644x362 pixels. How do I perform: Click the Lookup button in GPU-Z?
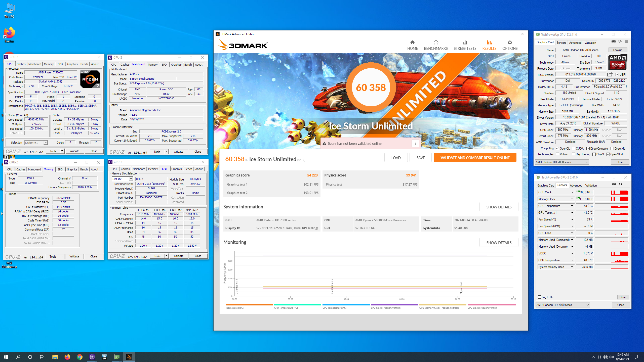point(618,50)
